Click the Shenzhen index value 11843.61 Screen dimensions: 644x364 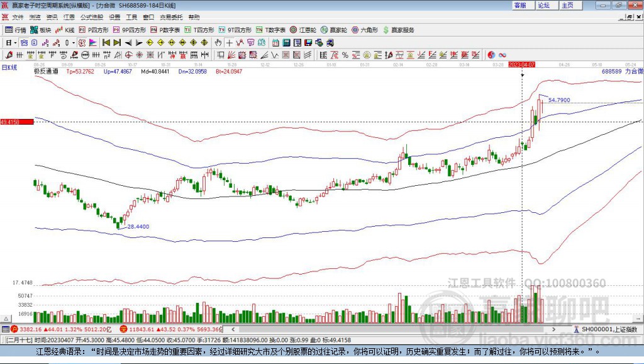pos(142,329)
